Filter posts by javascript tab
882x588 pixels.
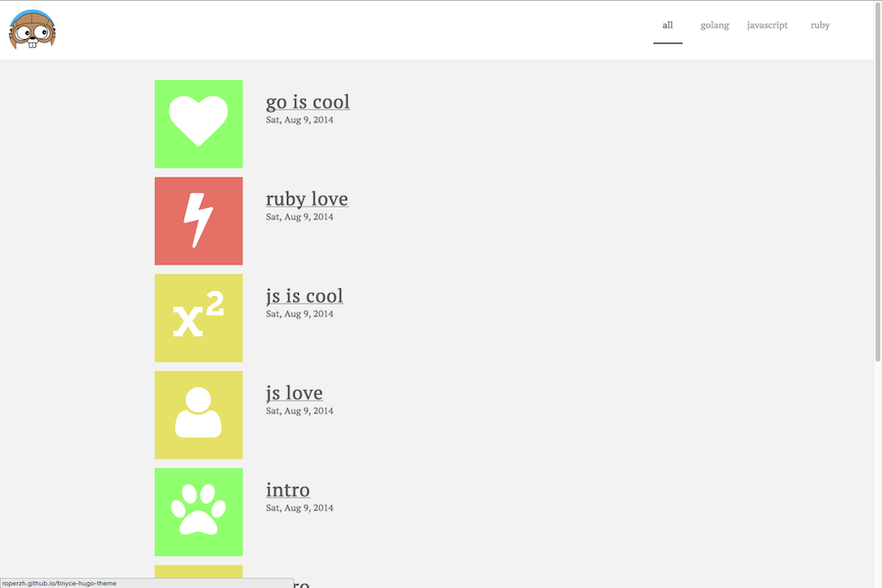click(x=767, y=25)
